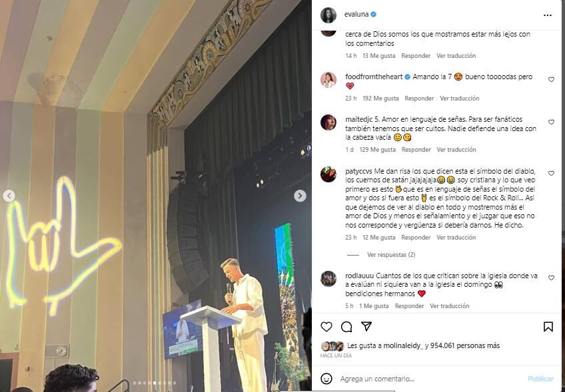
Task: View list of 954.061 personas likes
Action: [x=465, y=345]
